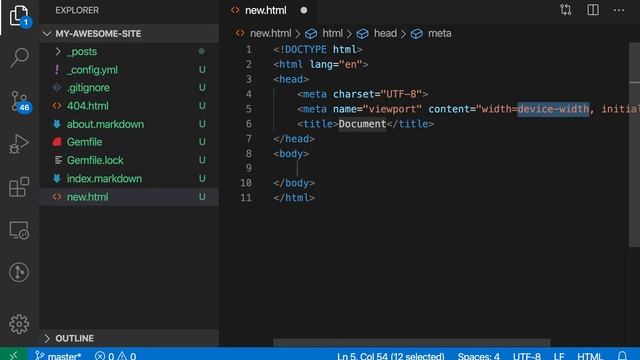Click "UTF-8" charset value in code
Screen dimensions: 640x360
point(401,94)
